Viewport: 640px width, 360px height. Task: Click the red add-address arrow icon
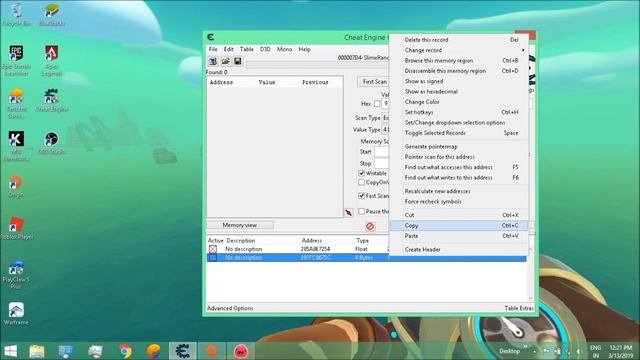[x=349, y=213]
